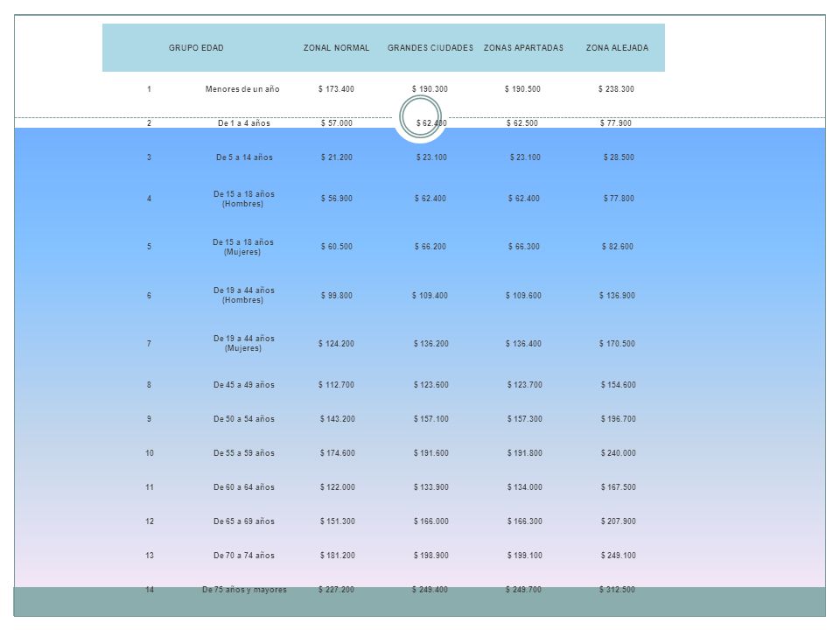Screen dimensions: 840x630
Task: Click the value $ 136.400
Action: [523, 344]
